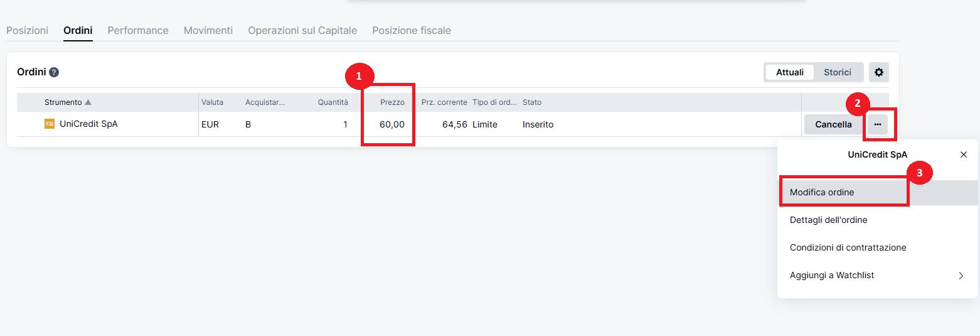Go to the Posizioni tab
The width and height of the screenshot is (980, 336).
(27, 30)
